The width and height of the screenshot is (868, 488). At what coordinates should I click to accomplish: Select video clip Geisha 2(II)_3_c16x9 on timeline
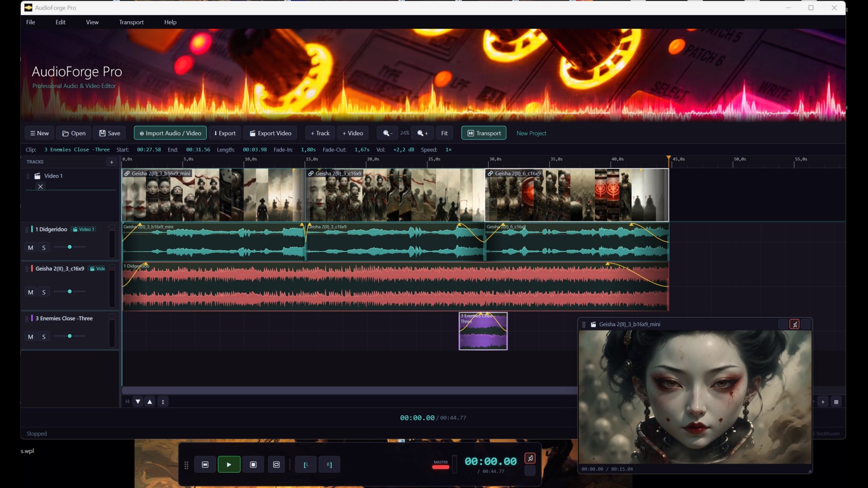(x=396, y=195)
